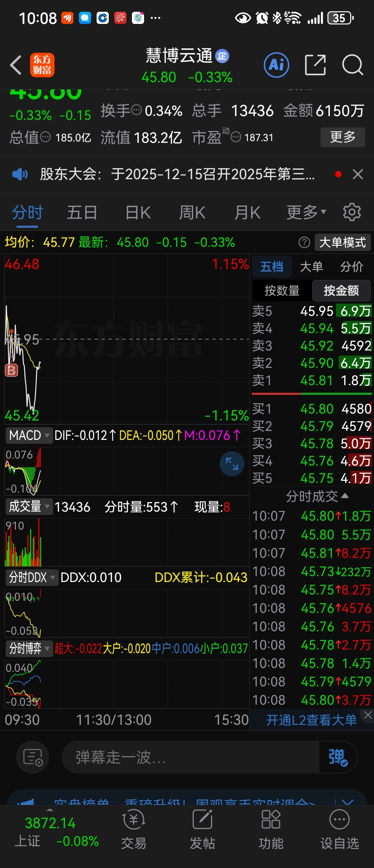Tap the 更多 quote details button

342,137
